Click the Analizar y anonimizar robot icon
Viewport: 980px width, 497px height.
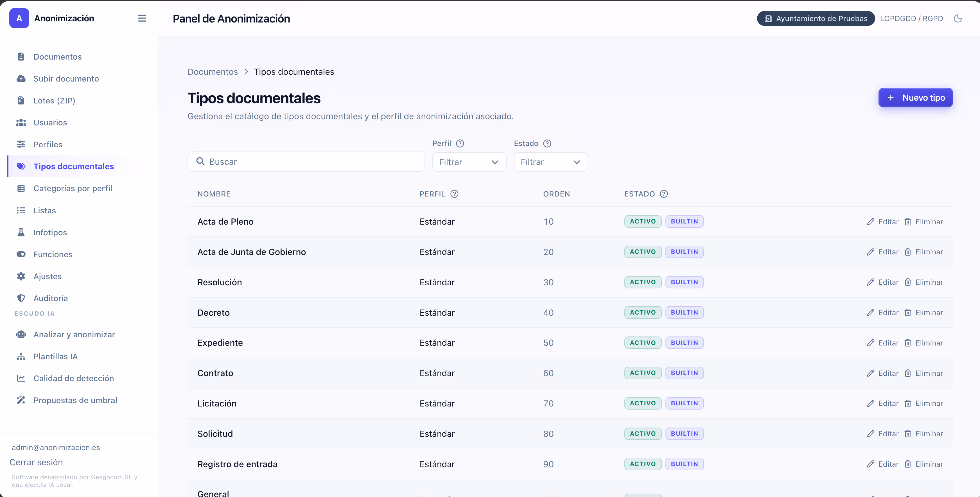pyautogui.click(x=21, y=335)
